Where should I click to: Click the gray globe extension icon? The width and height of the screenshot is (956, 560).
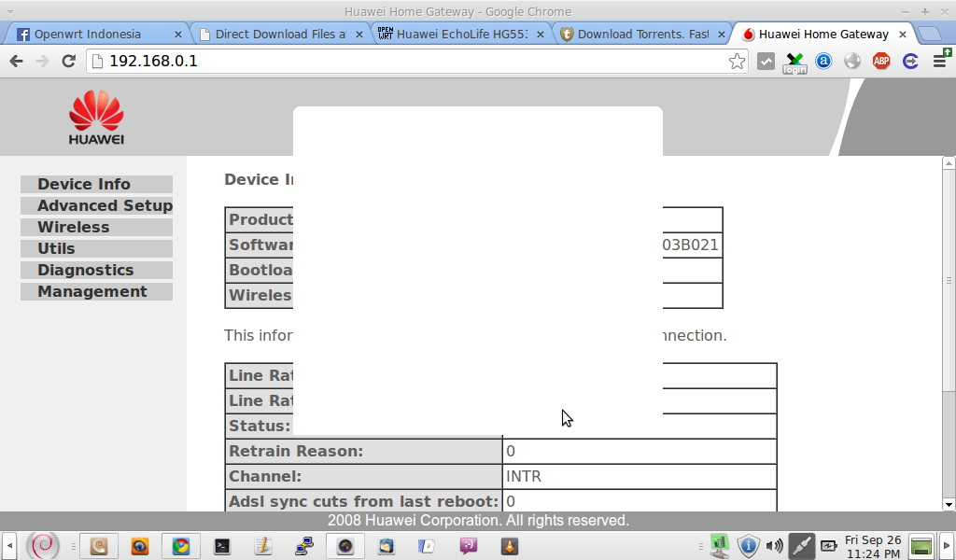coord(852,61)
